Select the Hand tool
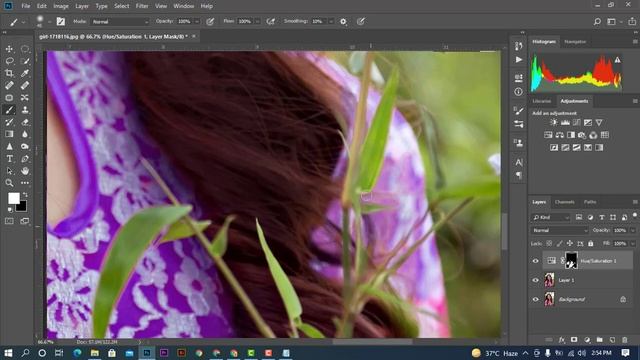Image resolution: width=640 pixels, height=360 pixels. click(25, 171)
